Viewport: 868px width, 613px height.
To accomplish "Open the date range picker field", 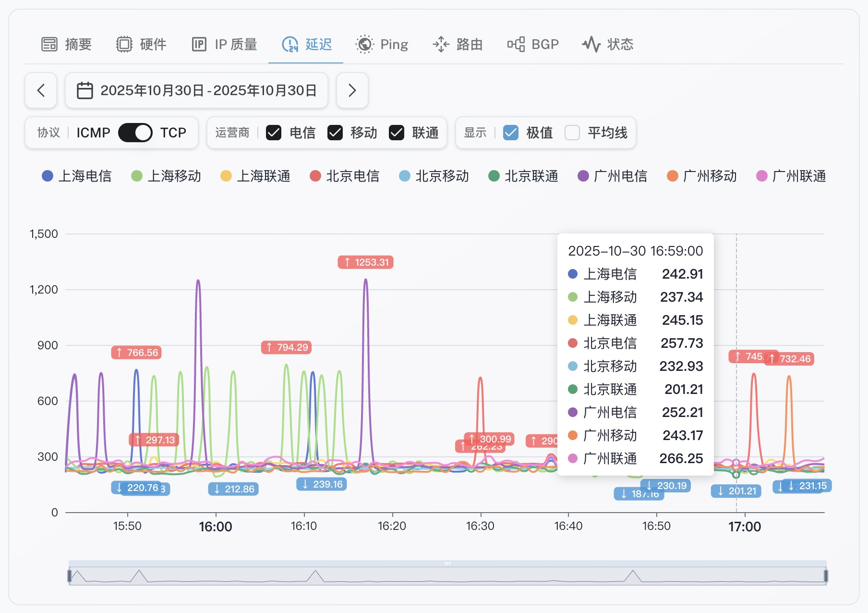I will click(x=197, y=90).
